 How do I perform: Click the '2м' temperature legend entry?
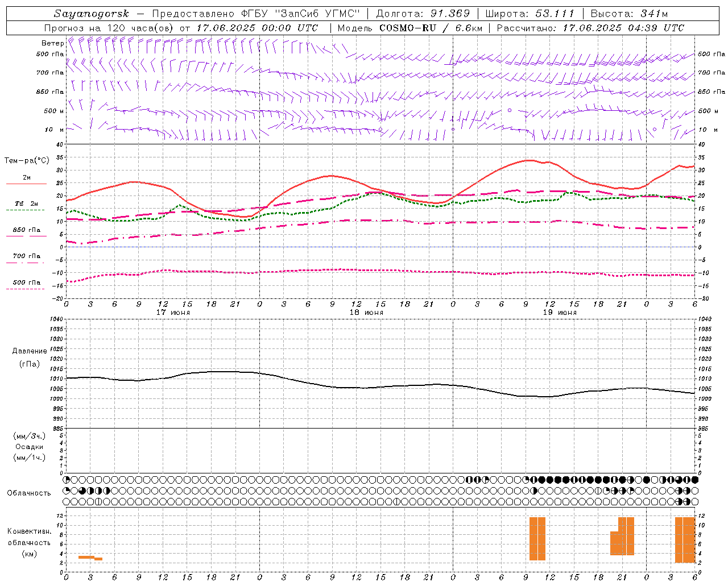pos(27,177)
